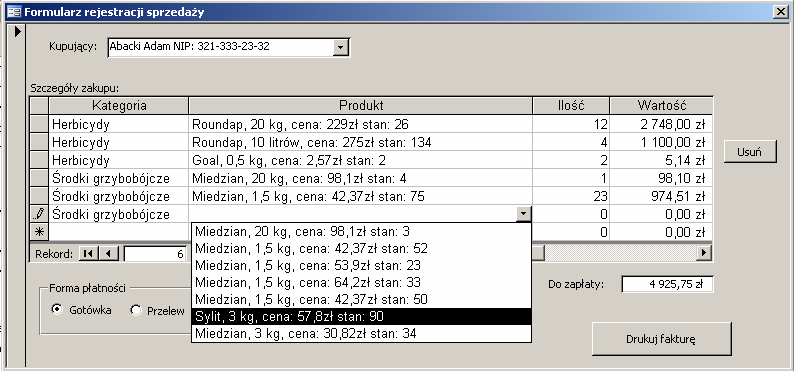Click value cell 5,14 zł
The height and width of the screenshot is (371, 794).
click(x=661, y=160)
